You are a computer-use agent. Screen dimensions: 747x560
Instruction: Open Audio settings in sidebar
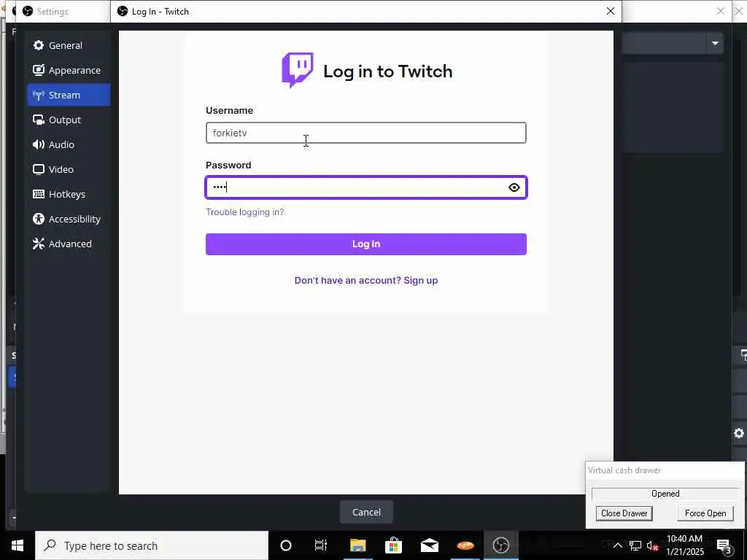(69, 144)
